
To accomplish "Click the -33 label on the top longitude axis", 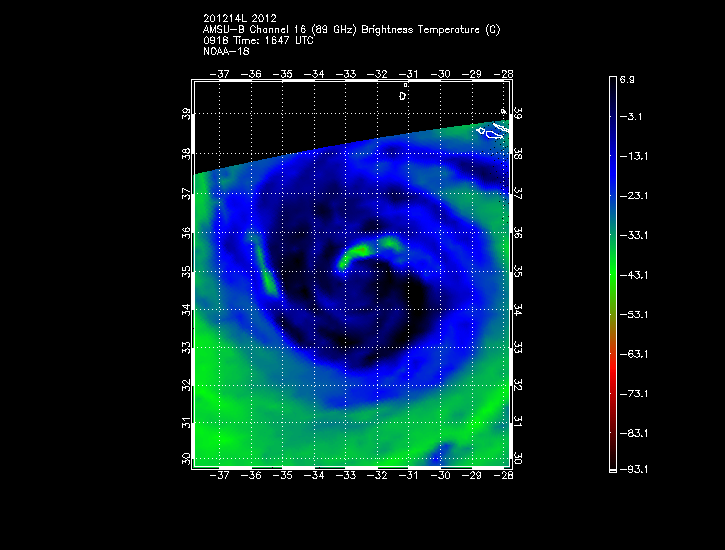I will pos(346,74).
